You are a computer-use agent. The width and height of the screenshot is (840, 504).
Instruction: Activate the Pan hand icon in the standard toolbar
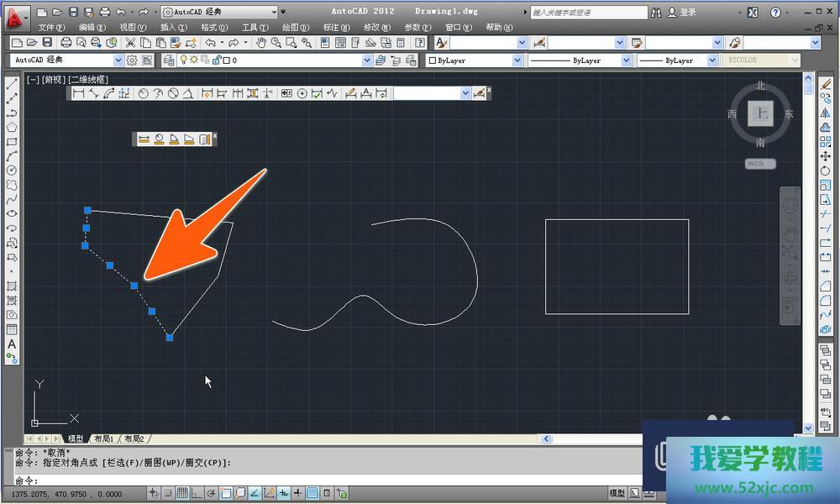click(x=261, y=43)
